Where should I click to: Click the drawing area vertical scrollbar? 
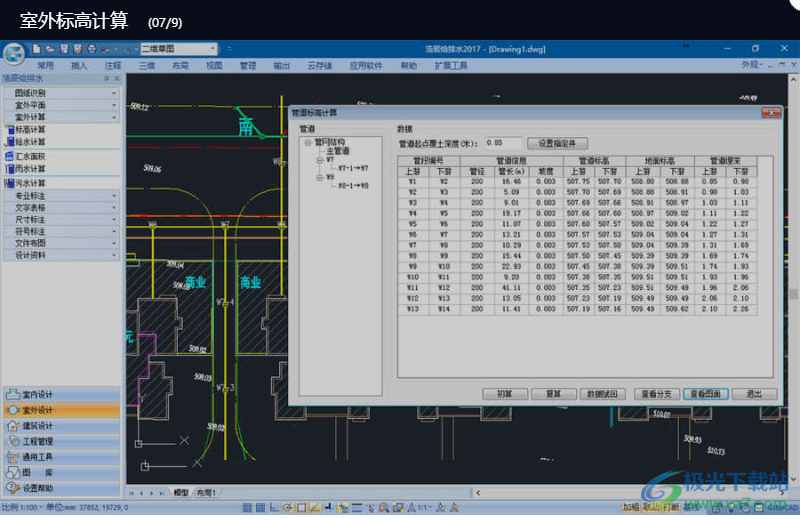793,279
